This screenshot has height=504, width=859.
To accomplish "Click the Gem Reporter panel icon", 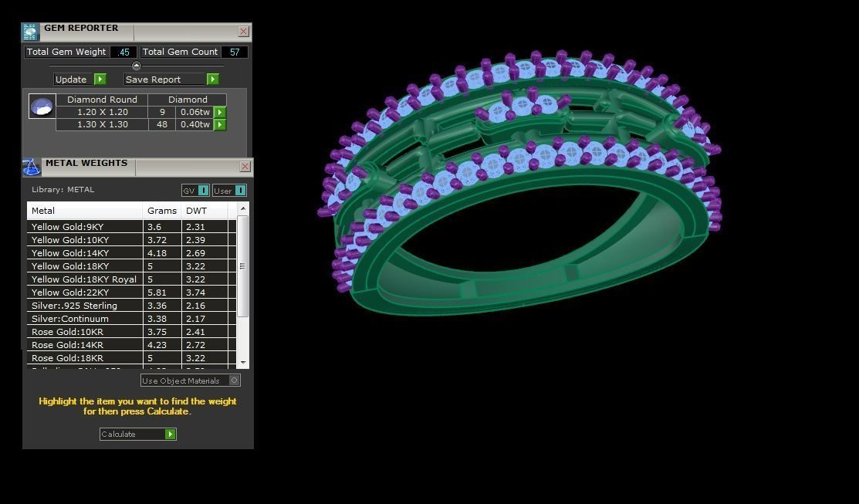I will coord(30,32).
